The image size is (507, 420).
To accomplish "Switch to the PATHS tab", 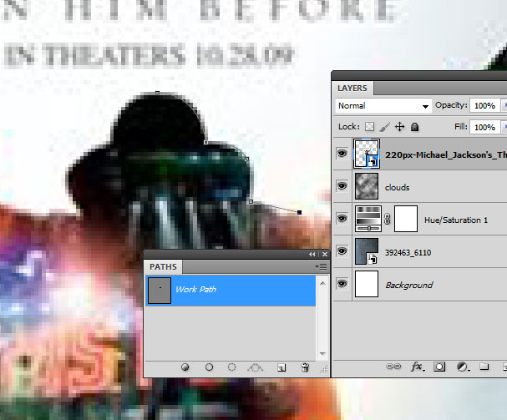I will (163, 266).
